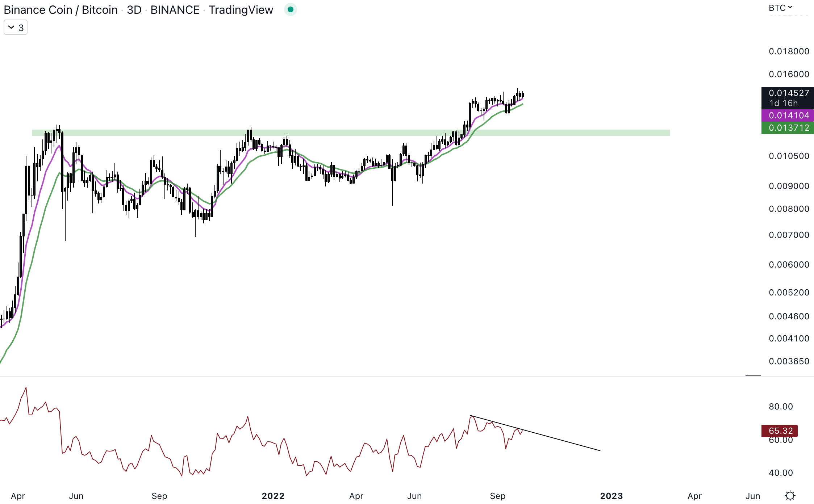Click the TradingView text in header
This screenshot has width=814, height=504.
241,10
